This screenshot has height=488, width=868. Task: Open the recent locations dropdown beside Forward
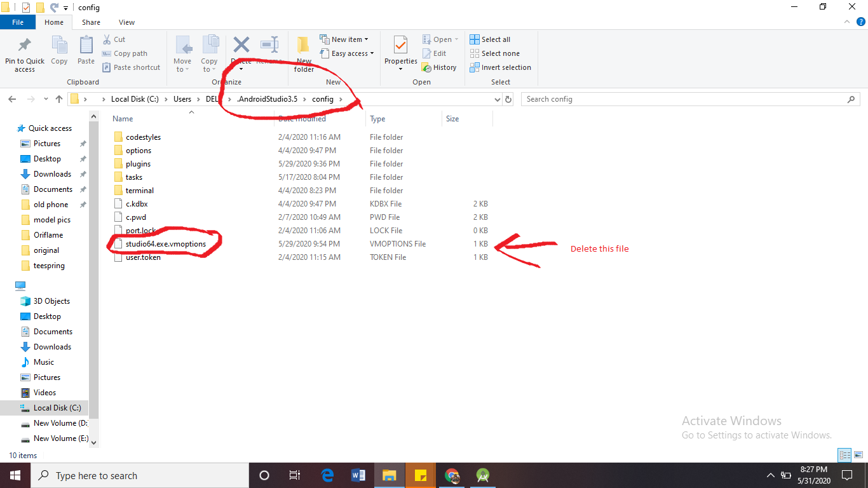coord(46,100)
